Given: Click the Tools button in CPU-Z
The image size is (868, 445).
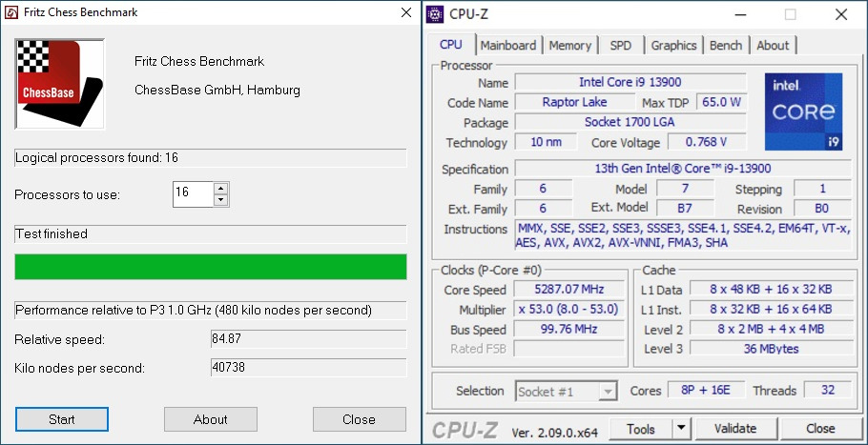Looking at the screenshot, I should [641, 429].
